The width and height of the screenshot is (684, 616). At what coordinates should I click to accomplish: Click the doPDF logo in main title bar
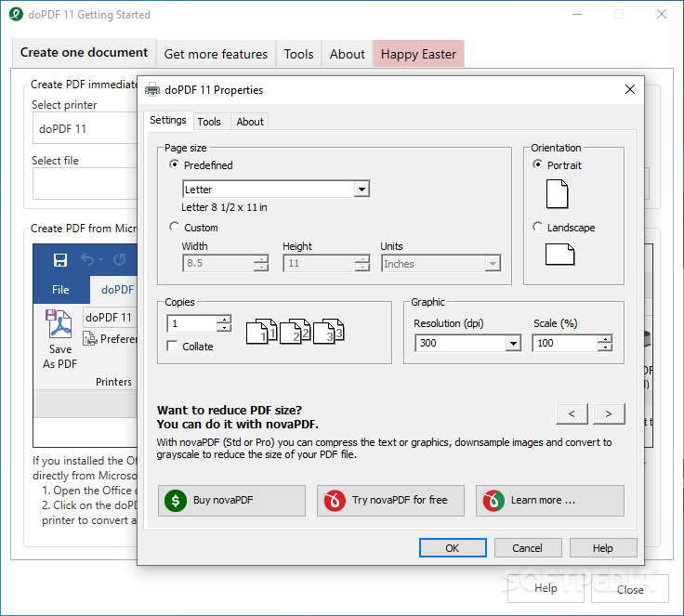(x=16, y=14)
